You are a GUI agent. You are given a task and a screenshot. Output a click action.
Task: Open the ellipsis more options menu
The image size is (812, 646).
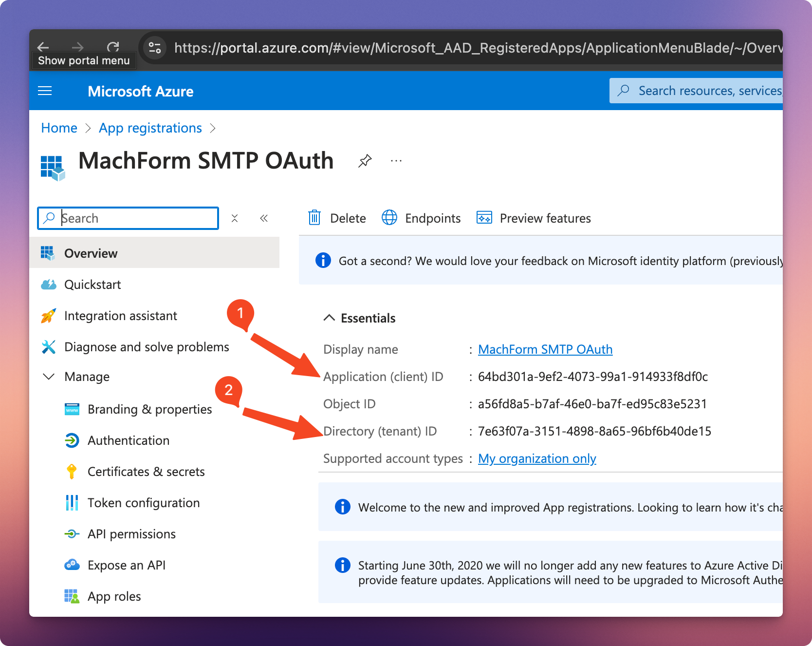396,161
